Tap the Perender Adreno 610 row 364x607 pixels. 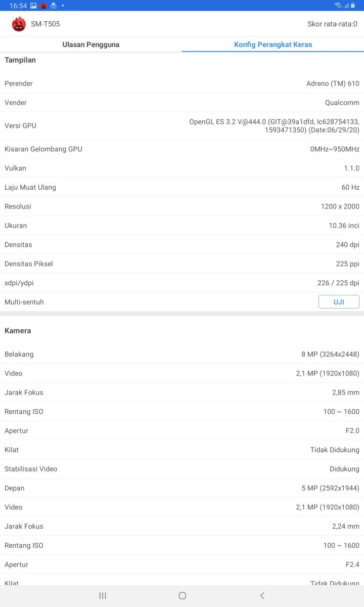pos(182,83)
